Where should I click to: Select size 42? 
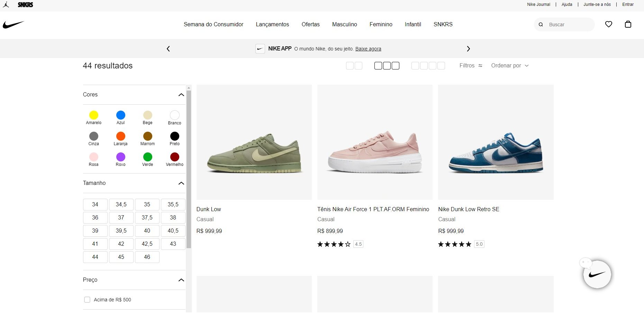[x=121, y=244]
